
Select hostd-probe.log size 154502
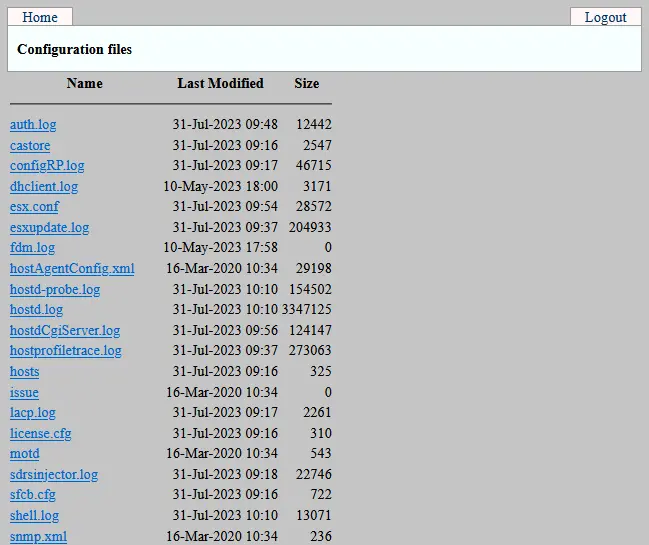click(x=310, y=289)
